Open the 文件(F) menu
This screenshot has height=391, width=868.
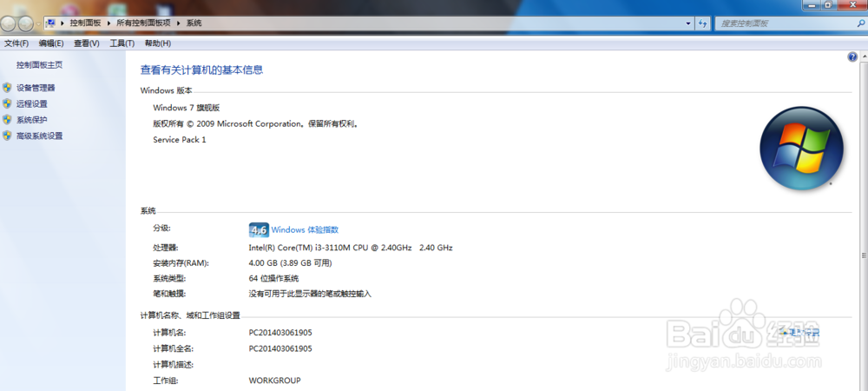pos(16,43)
